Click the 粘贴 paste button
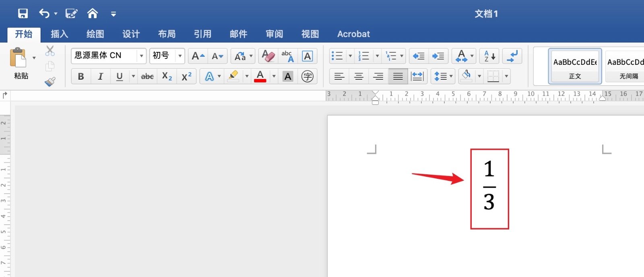 [x=19, y=63]
